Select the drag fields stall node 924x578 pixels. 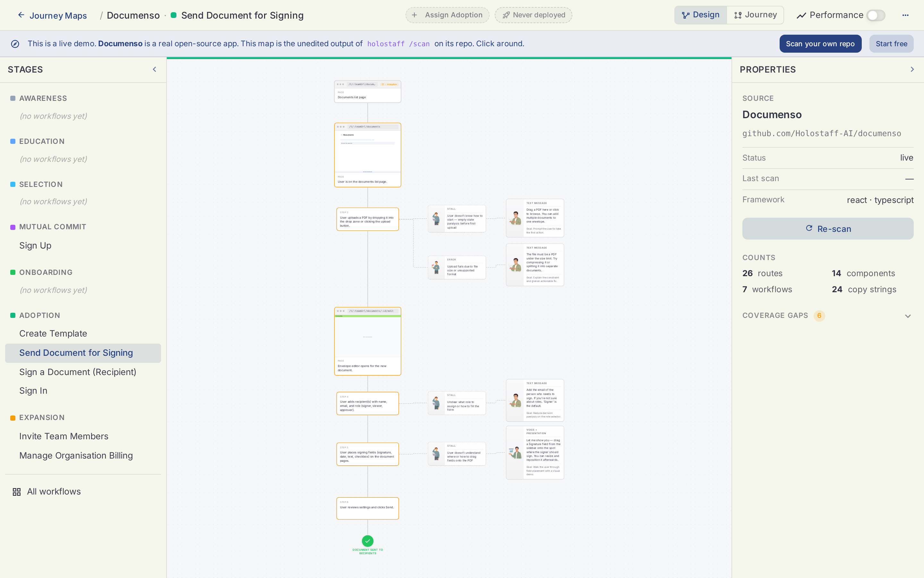coord(457,454)
